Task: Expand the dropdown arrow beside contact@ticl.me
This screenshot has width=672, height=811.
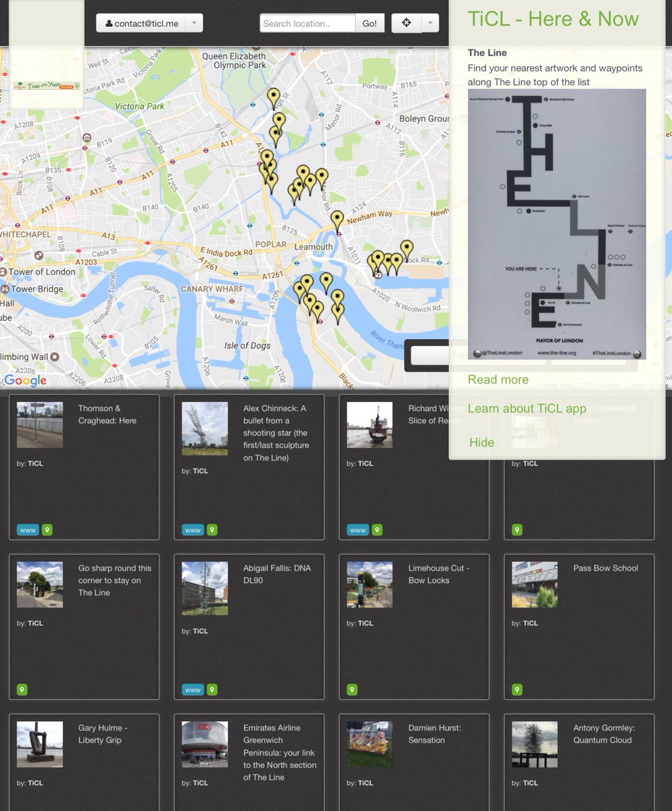Action: pyautogui.click(x=193, y=23)
